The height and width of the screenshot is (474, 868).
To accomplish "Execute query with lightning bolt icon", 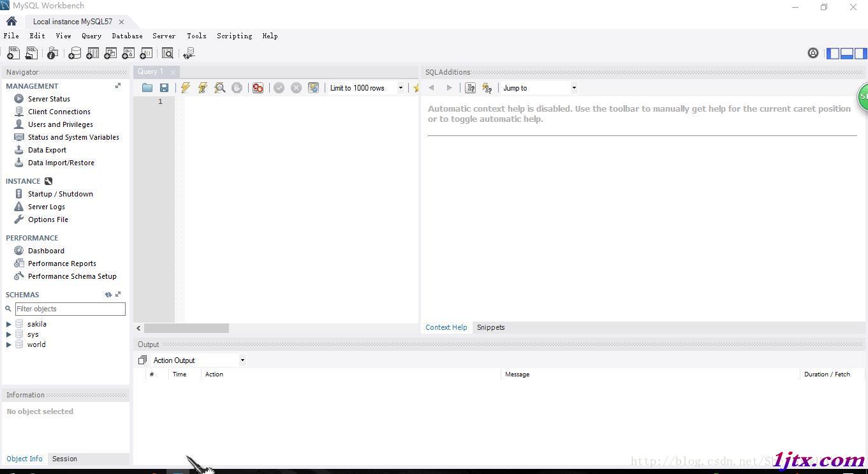I will [x=186, y=88].
